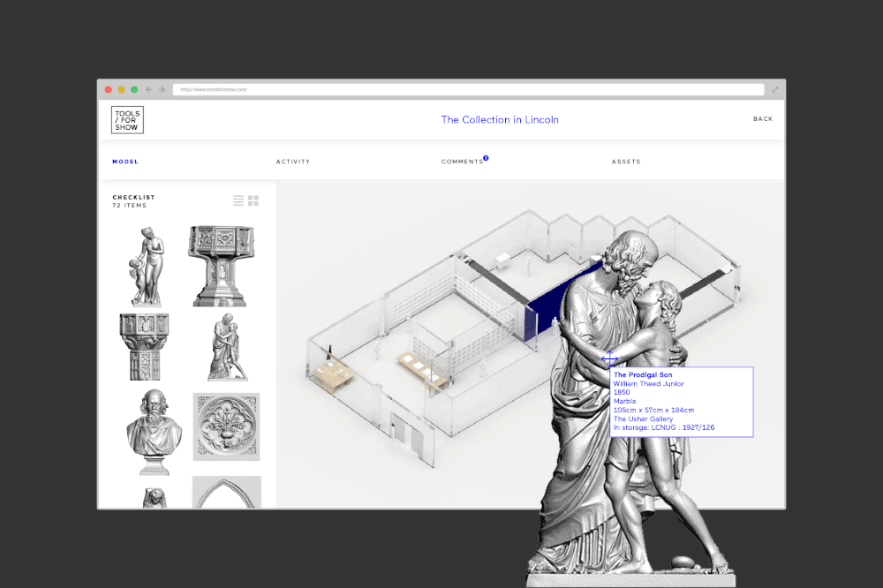Toggle grid layout for the 72-item checklist
This screenshot has width=883, height=588.
point(253,200)
